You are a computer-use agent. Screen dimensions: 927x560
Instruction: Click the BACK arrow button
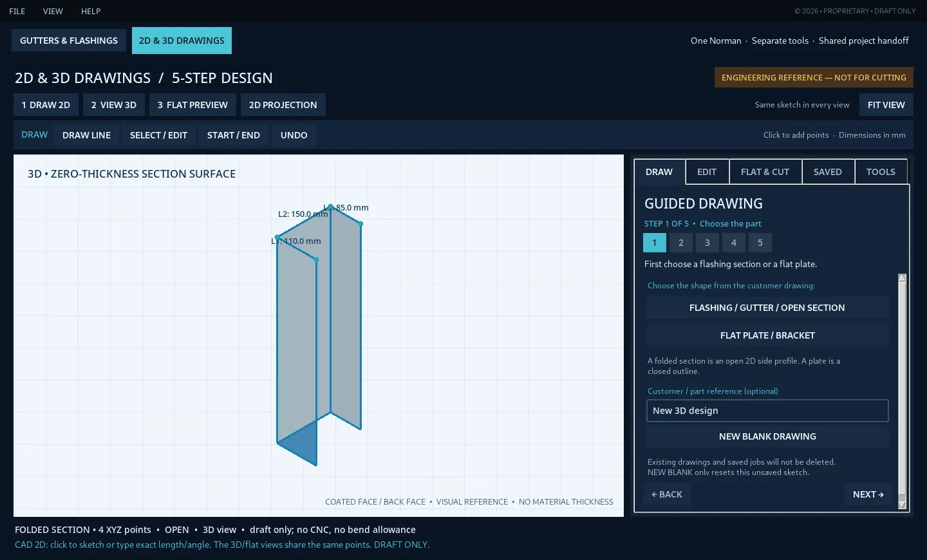667,494
